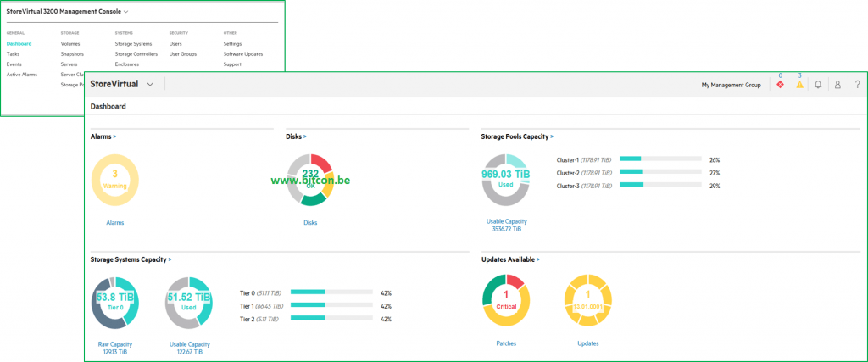Click the Alarms link below the donut
868x362 pixels.
115,223
